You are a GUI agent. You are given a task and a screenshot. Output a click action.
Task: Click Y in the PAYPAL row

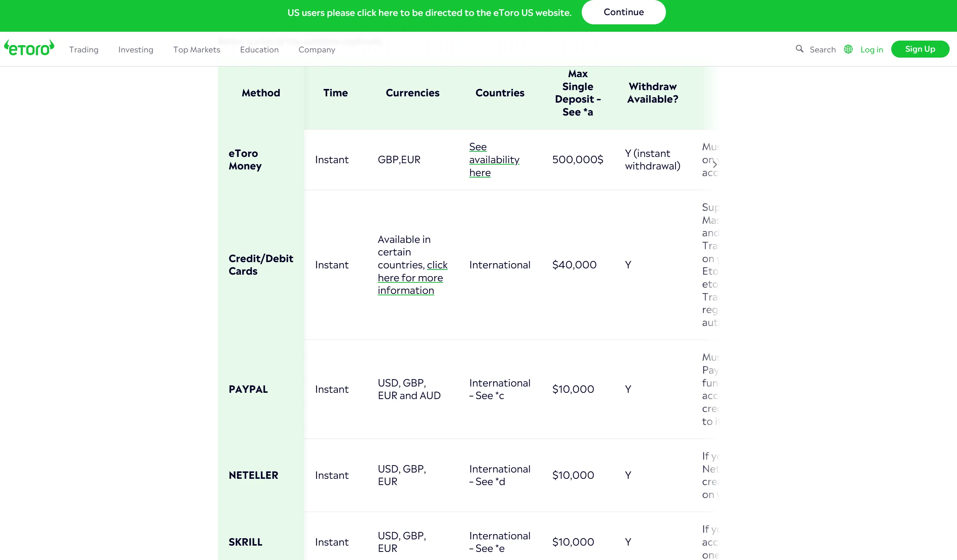click(628, 389)
